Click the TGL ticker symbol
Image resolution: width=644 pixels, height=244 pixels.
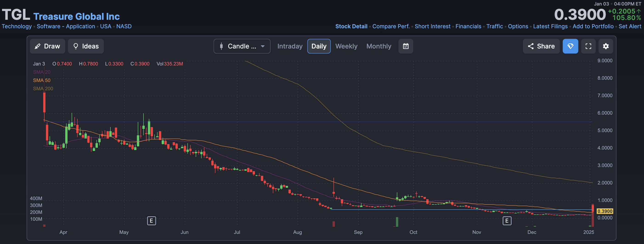pyautogui.click(x=16, y=15)
